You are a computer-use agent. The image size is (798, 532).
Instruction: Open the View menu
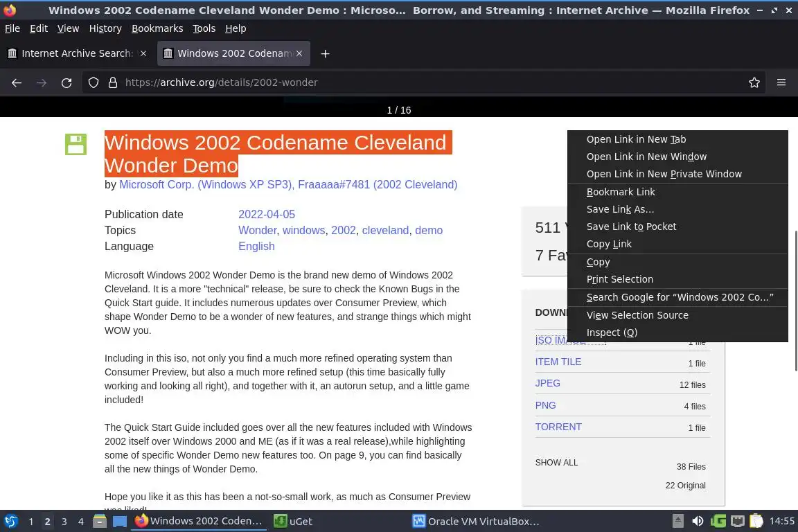[x=68, y=28]
